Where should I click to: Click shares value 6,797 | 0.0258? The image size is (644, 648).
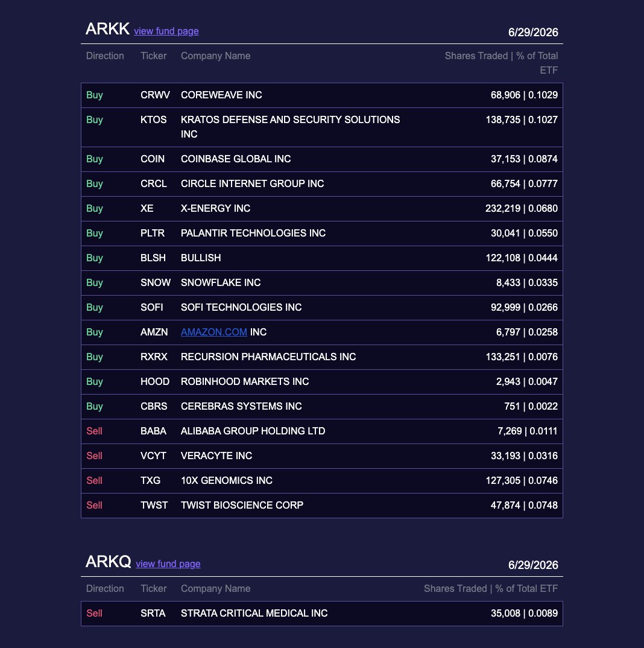click(527, 332)
